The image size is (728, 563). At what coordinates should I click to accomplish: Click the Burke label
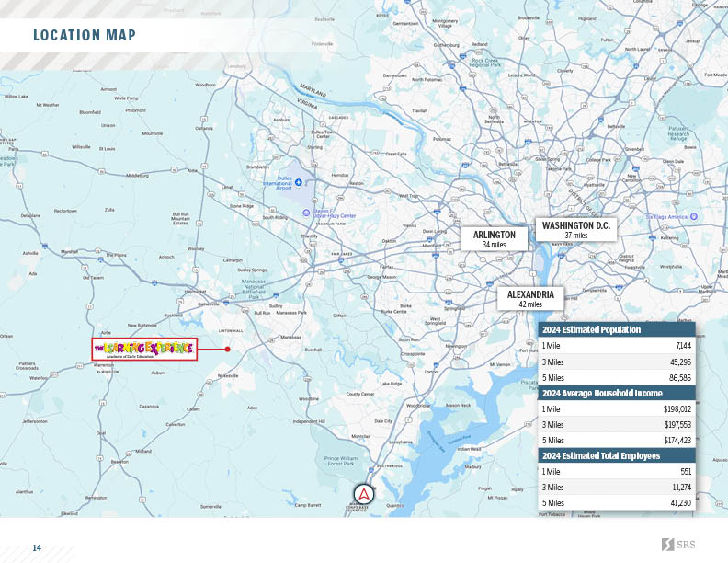pyautogui.click(x=405, y=306)
